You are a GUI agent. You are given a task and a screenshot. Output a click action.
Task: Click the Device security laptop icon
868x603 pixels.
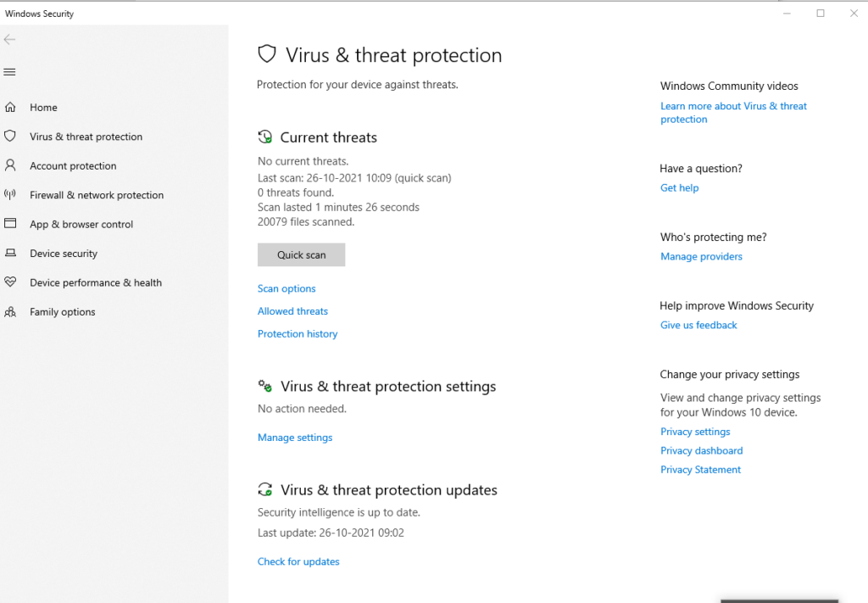(x=10, y=253)
